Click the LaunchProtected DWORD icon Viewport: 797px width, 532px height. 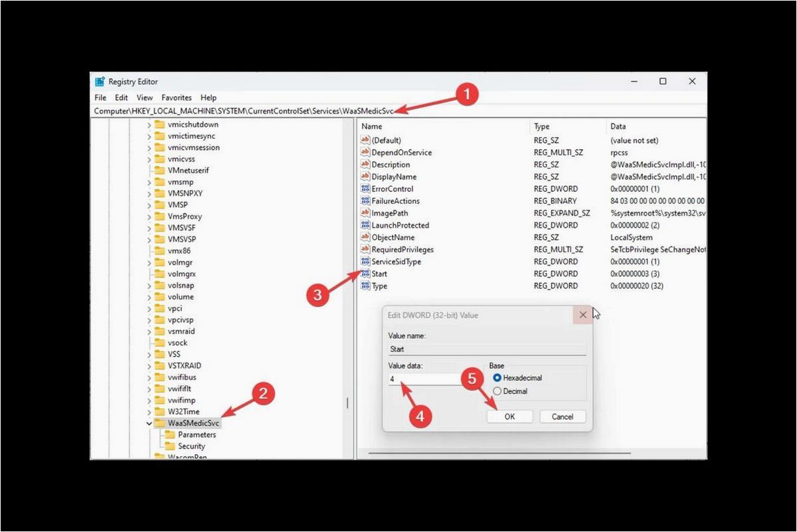click(x=365, y=225)
